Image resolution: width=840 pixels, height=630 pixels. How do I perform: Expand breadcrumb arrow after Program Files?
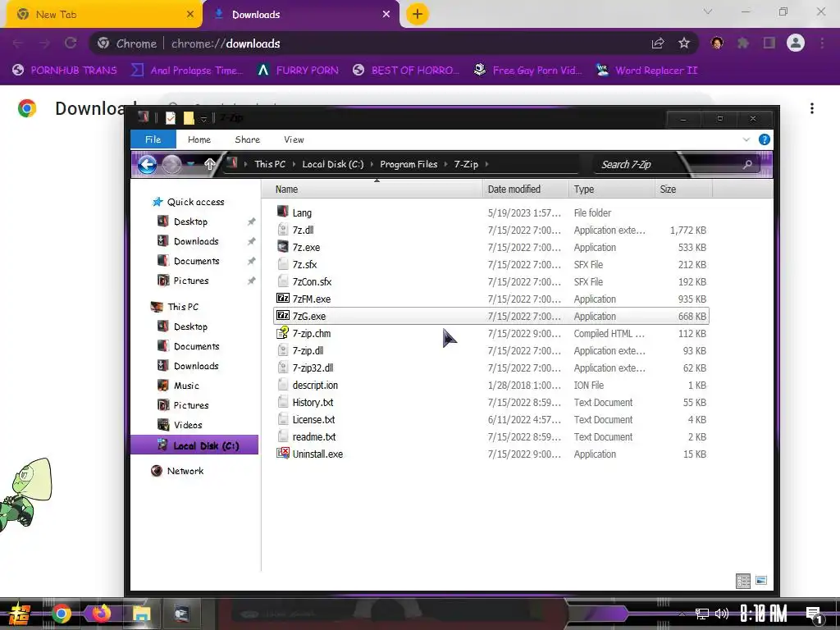click(445, 164)
